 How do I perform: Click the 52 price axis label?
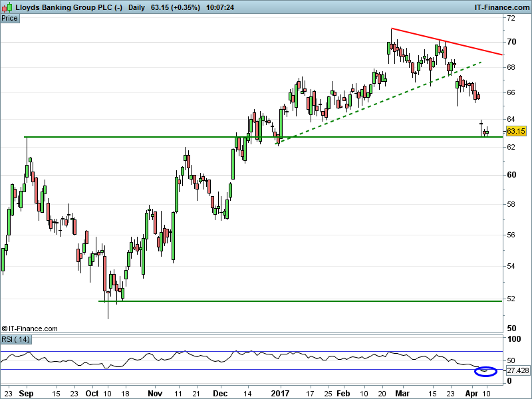click(x=511, y=299)
